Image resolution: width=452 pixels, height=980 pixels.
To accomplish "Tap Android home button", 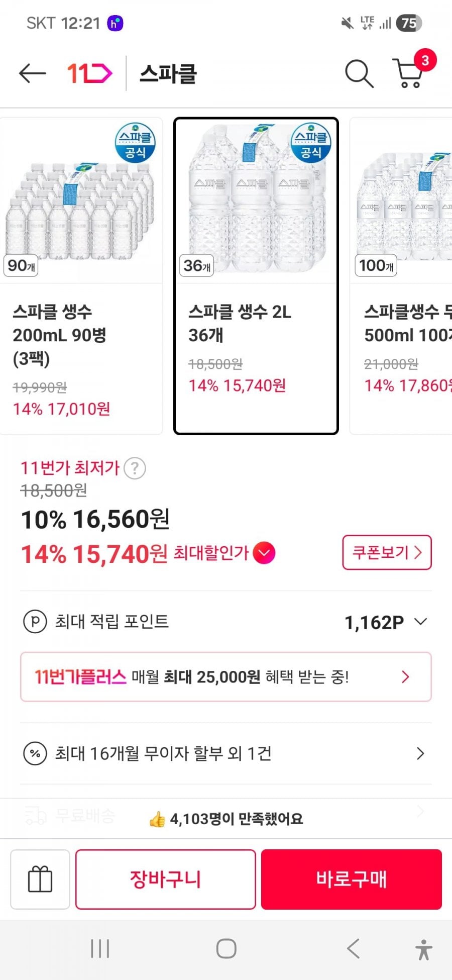I will [226, 949].
